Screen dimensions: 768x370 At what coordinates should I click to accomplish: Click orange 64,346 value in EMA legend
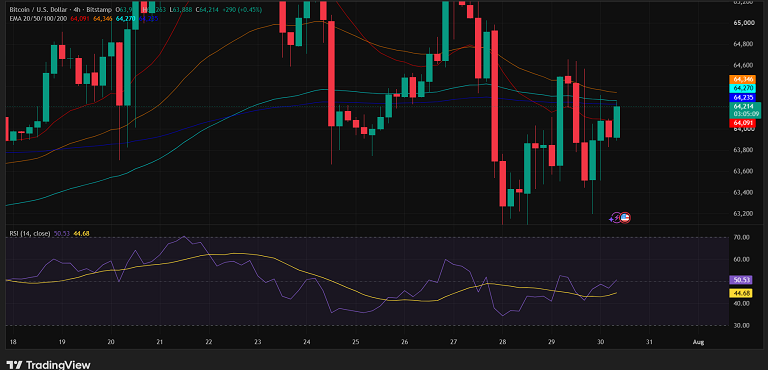click(x=102, y=19)
